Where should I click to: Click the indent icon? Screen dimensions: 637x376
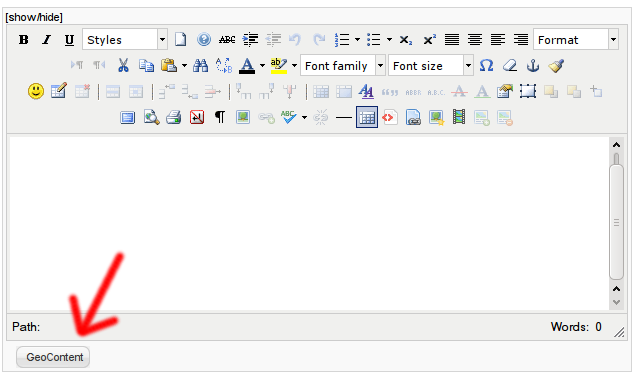coord(250,40)
